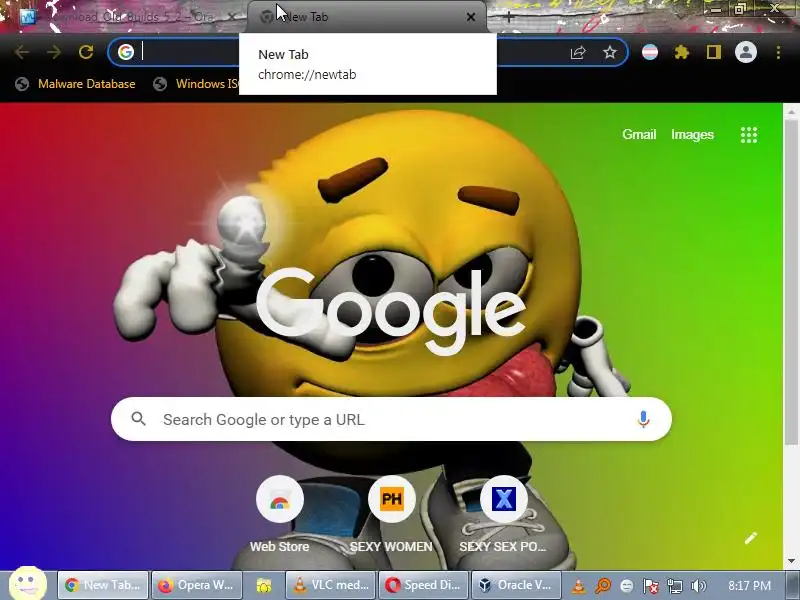The width and height of the screenshot is (800, 600).
Task: Click the VLC cone tray icon
Action: (x=579, y=586)
